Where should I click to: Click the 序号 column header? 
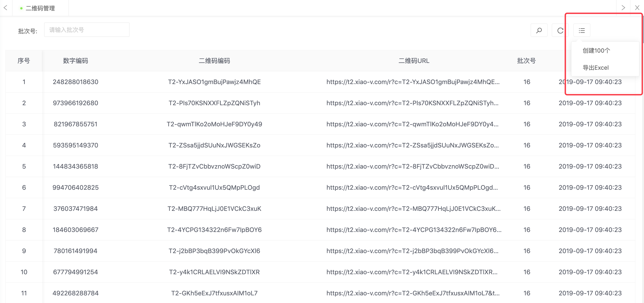coord(24,61)
